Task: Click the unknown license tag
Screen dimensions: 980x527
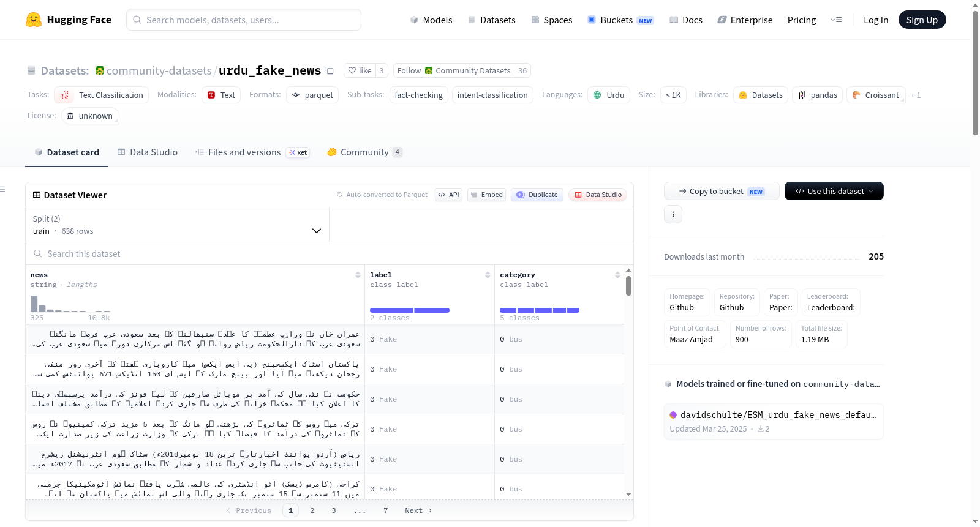Action: pyautogui.click(x=90, y=116)
